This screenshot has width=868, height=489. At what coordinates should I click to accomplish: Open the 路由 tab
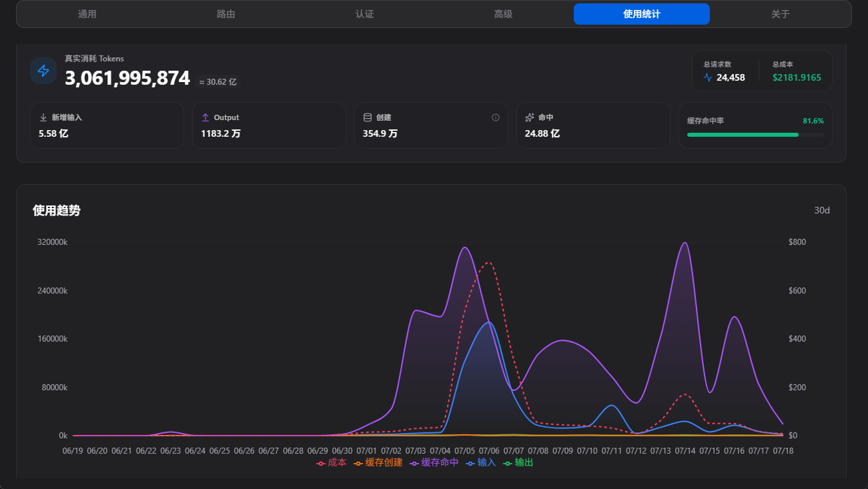[x=226, y=14]
